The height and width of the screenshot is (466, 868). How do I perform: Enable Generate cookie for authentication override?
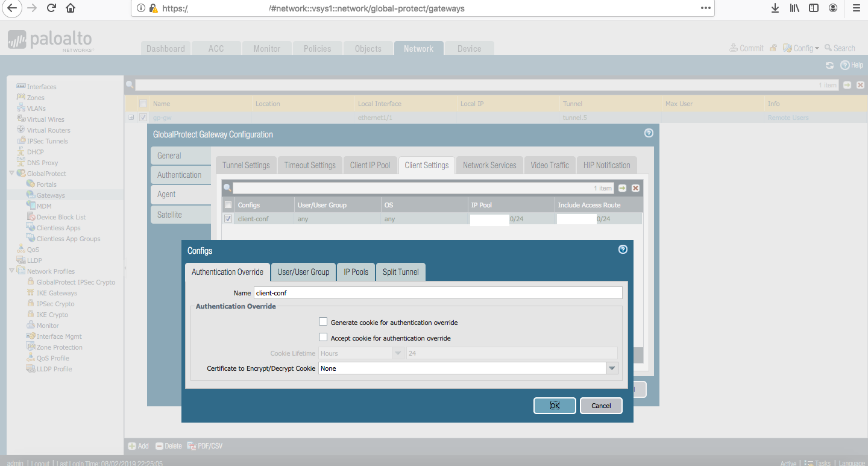click(x=323, y=322)
